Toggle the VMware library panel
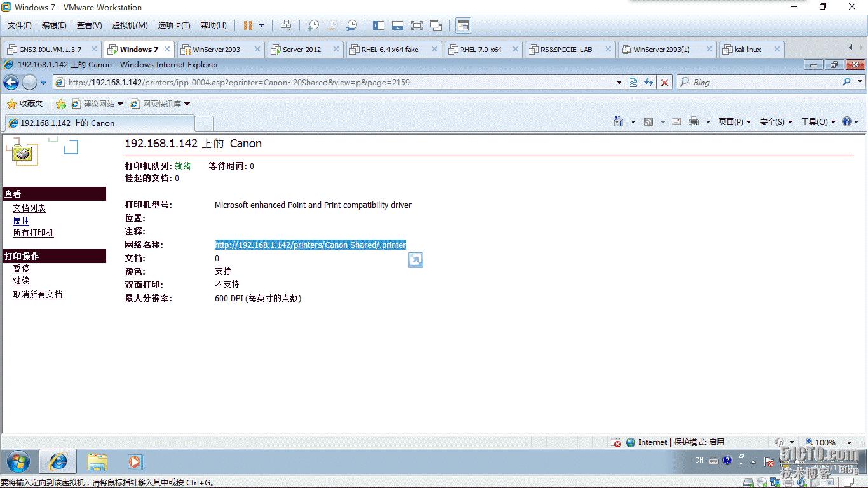 click(378, 25)
